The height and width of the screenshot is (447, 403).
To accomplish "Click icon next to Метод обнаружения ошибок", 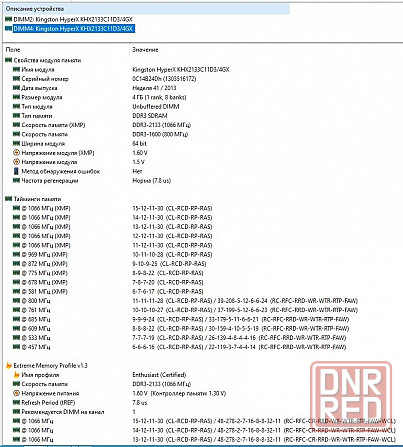I will tap(16, 171).
